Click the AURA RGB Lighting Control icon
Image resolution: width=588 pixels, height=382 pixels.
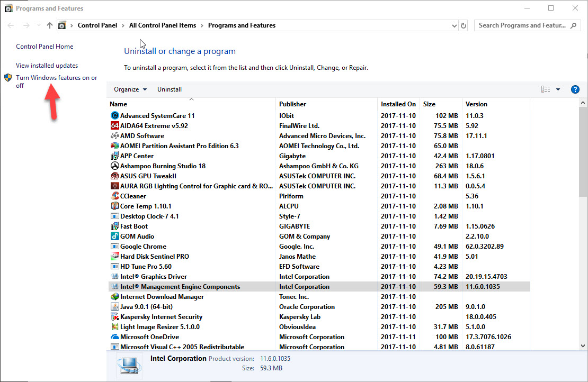click(x=115, y=186)
